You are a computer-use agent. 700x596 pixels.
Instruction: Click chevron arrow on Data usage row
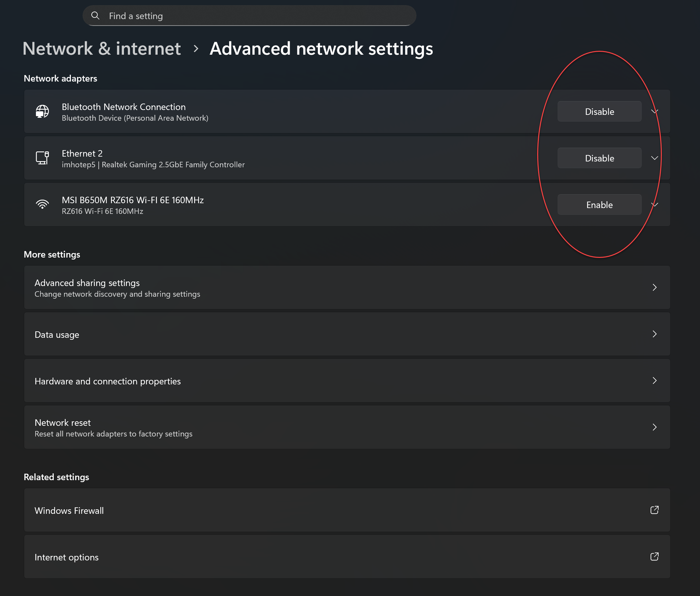pyautogui.click(x=654, y=334)
